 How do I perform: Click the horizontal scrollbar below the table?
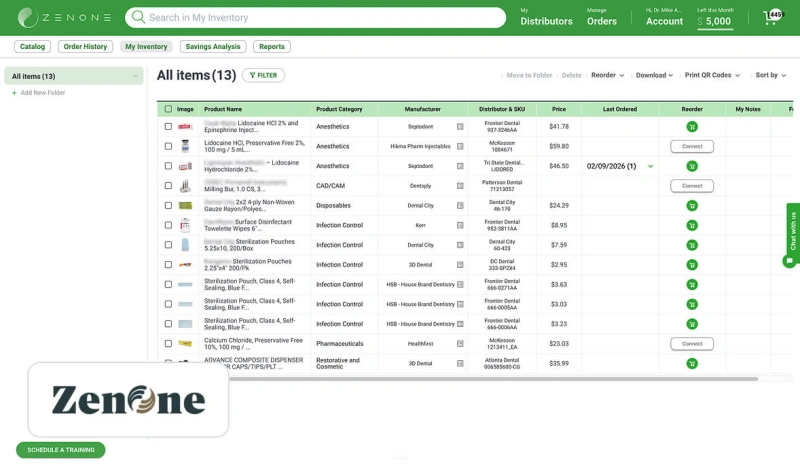(x=460, y=379)
